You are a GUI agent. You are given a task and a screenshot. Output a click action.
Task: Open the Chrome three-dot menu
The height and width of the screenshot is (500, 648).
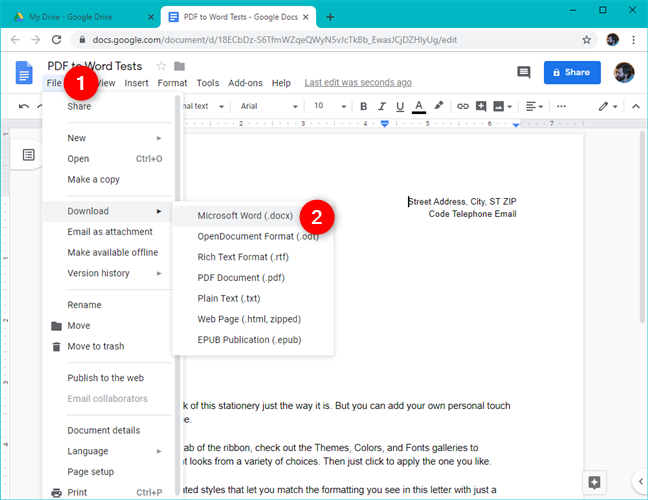click(633, 40)
